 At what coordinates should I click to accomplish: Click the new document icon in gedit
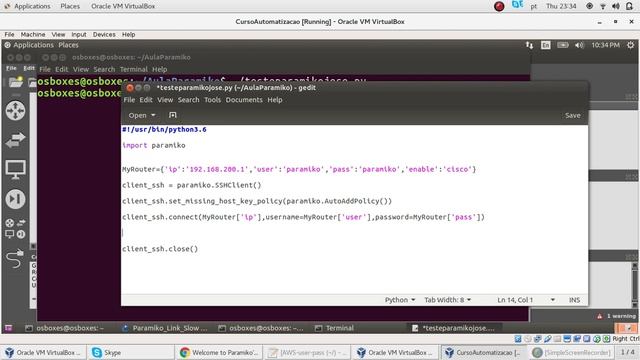(x=173, y=116)
